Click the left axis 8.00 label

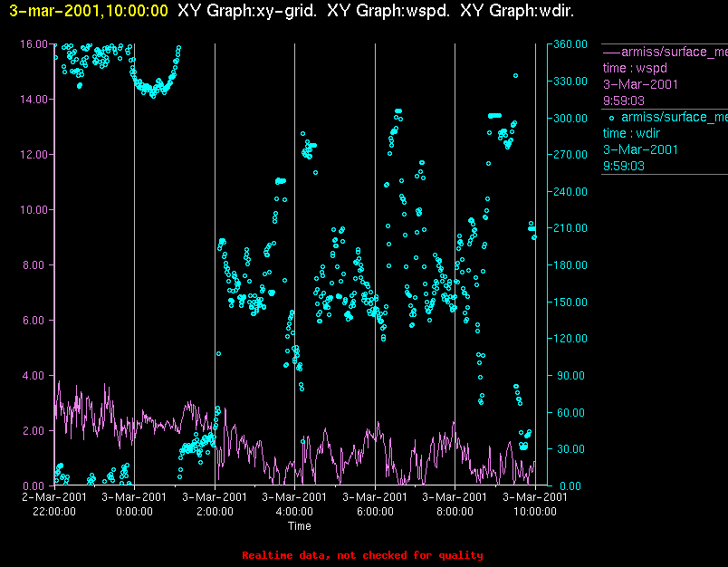tap(35, 265)
